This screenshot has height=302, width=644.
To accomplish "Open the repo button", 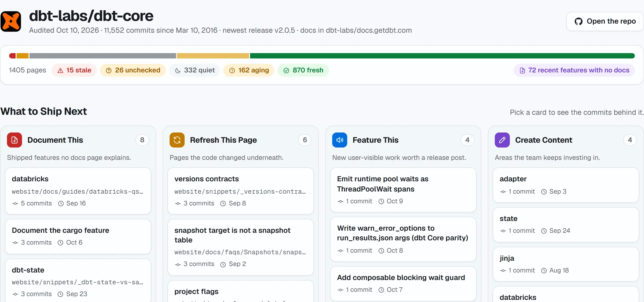I will click(605, 21).
